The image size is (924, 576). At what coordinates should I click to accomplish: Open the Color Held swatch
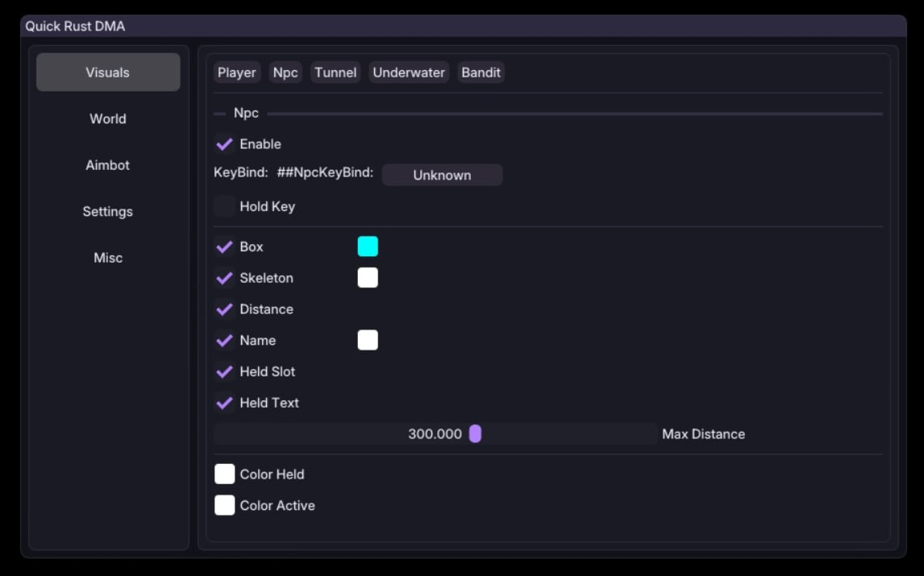tap(225, 474)
